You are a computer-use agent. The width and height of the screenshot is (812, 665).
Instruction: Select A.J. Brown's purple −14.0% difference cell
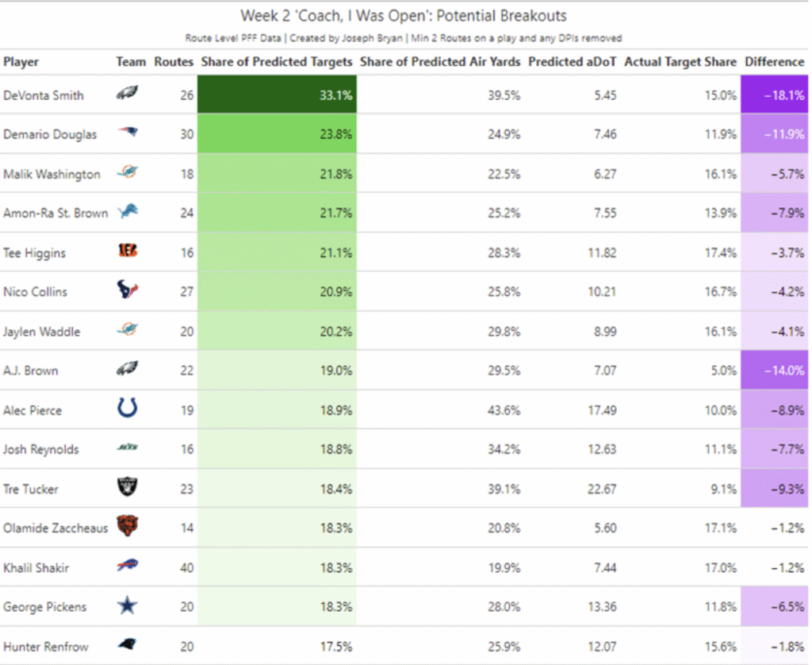tap(774, 371)
